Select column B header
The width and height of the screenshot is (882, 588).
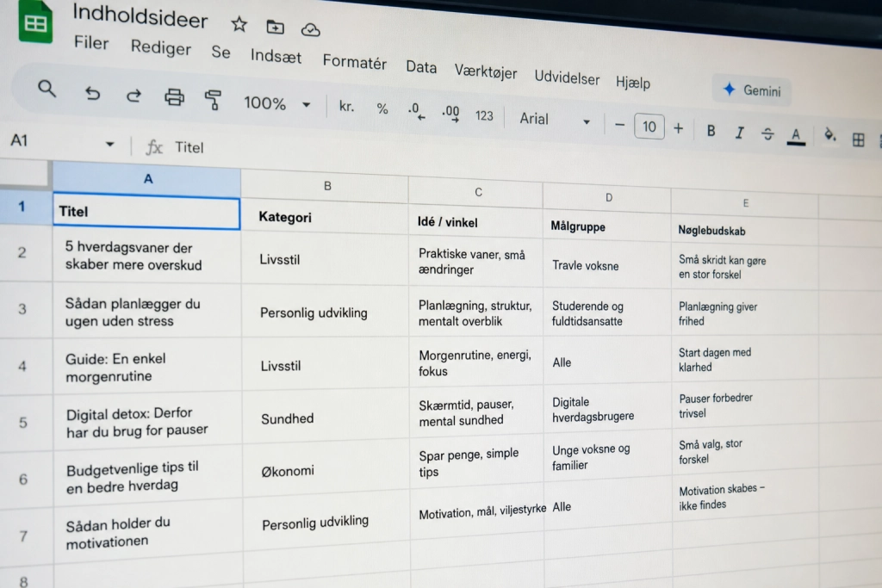[x=325, y=186]
